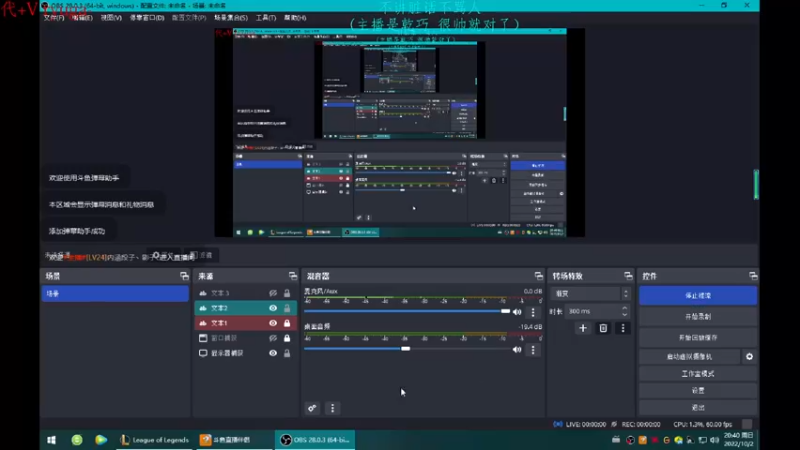Click the microphone volume slider handle

point(505,311)
